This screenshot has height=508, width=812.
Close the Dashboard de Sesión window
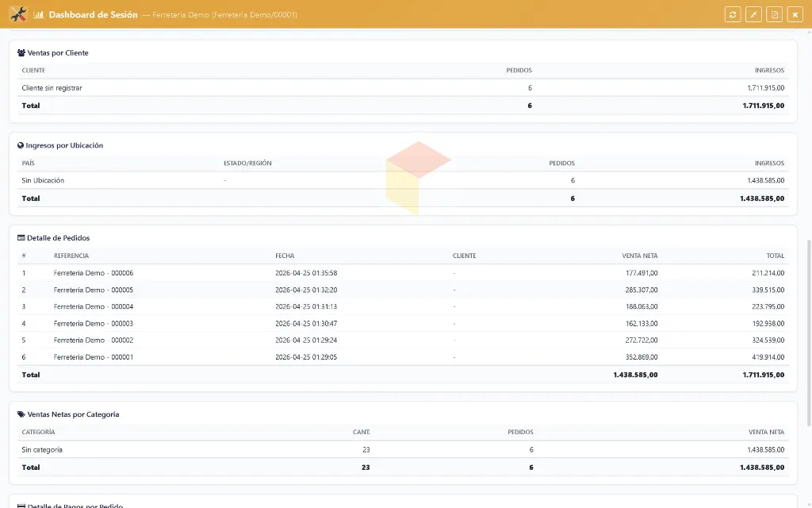point(795,14)
